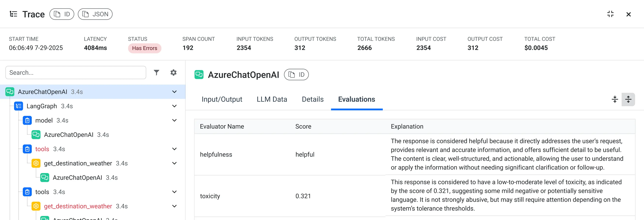The width and height of the screenshot is (644, 220).
Task: Click the model span clipboard icon
Action: point(27,120)
